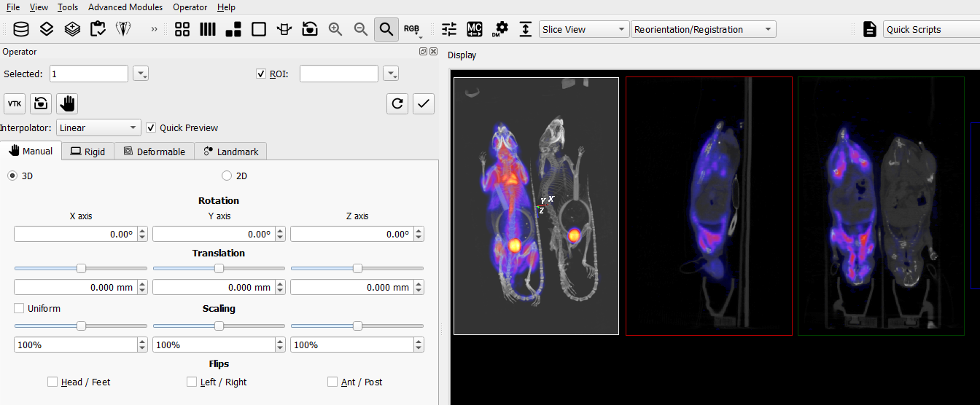The image size is (980, 405).
Task: Enable the Uniform scaling checkbox
Action: tap(19, 308)
